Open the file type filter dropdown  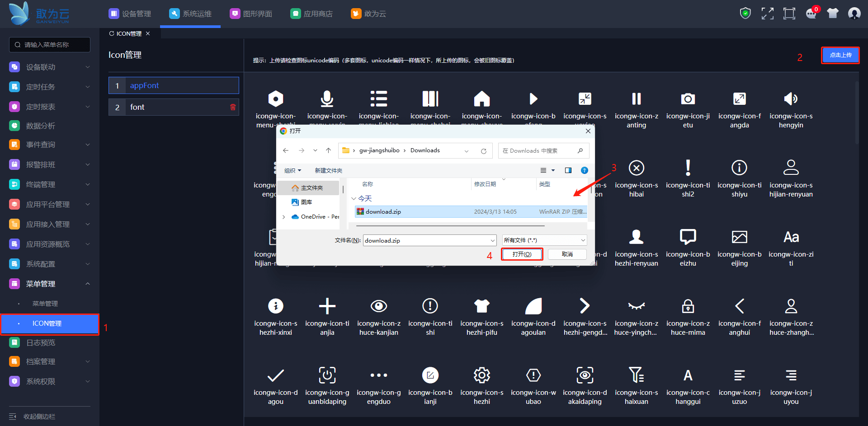point(544,240)
